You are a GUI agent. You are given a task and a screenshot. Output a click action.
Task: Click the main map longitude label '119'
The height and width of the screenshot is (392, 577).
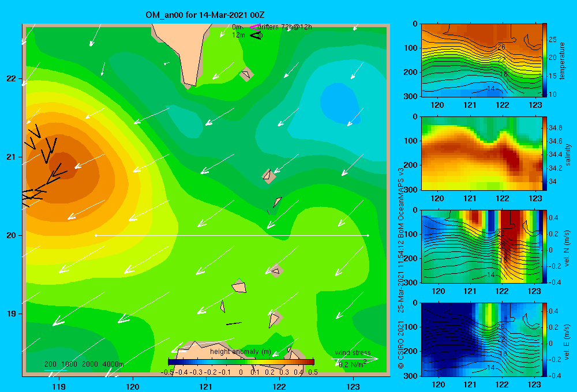(x=59, y=386)
